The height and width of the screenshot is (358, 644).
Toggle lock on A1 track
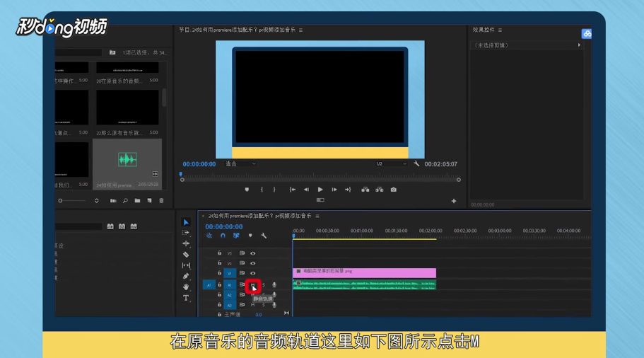219,284
